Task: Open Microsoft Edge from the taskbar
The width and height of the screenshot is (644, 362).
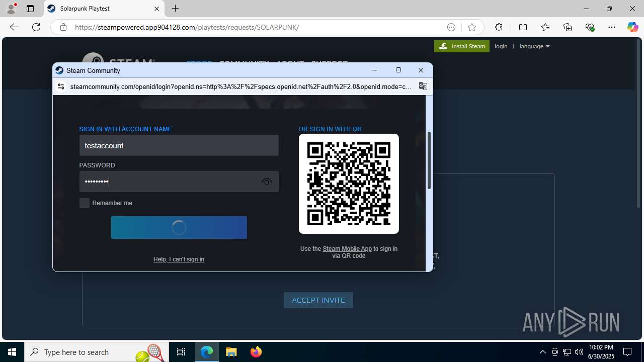Action: point(207,352)
